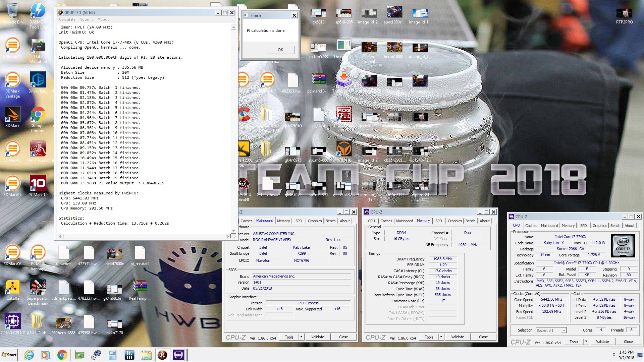The height and width of the screenshot is (362, 644).
Task: Open Mainboard tab in CPU tab CPU-Z window
Action: tap(549, 226)
